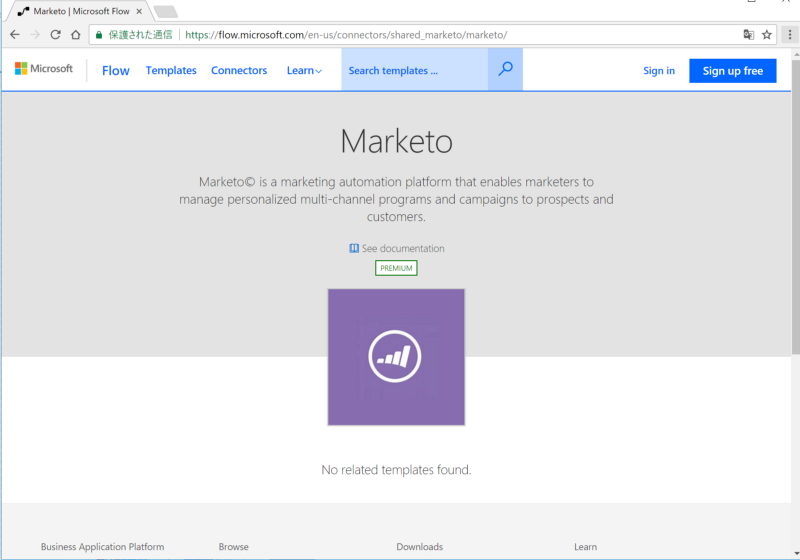
Task: Click the green secure padlock icon
Action: click(99, 35)
